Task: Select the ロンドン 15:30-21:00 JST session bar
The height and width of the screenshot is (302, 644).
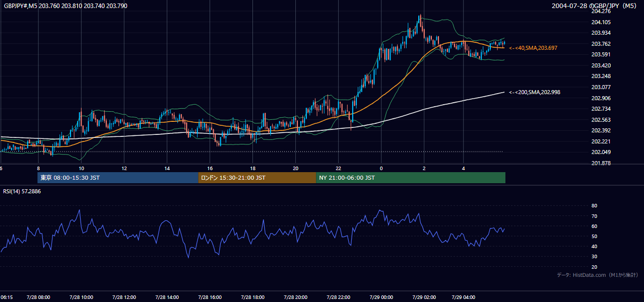Action: 257,178
